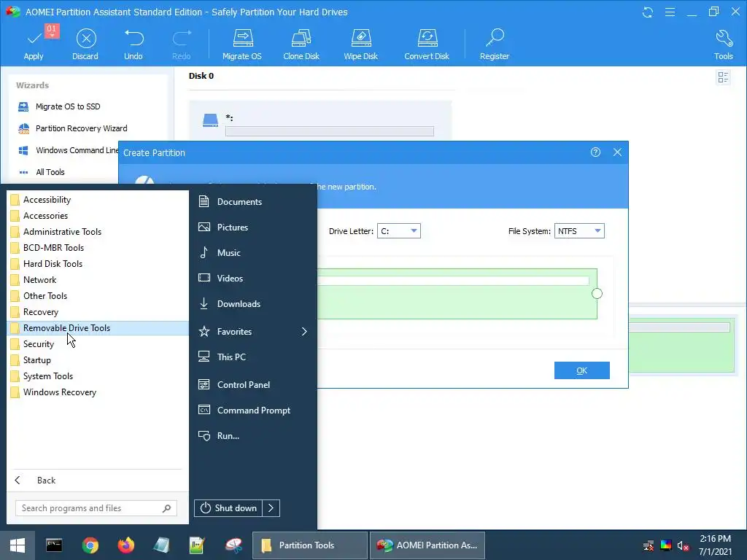Open Administrative Tools folder
Viewport: 747px width, 560px height.
point(98,232)
